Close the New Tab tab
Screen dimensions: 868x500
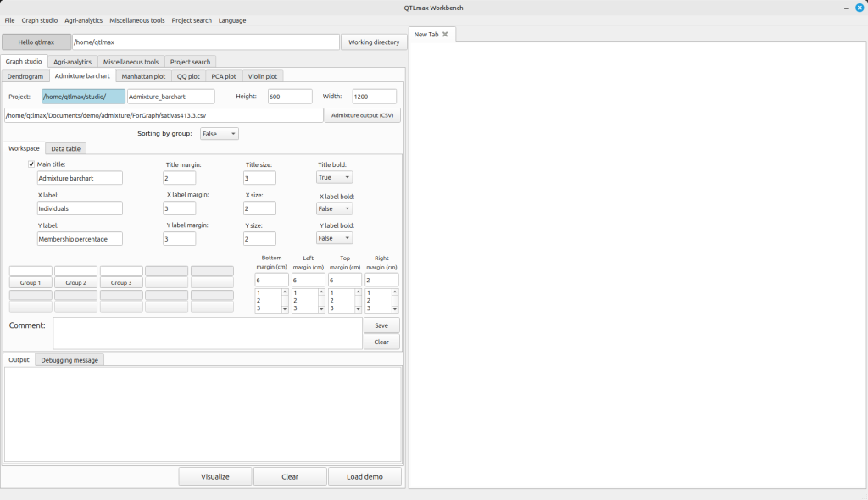tap(445, 35)
